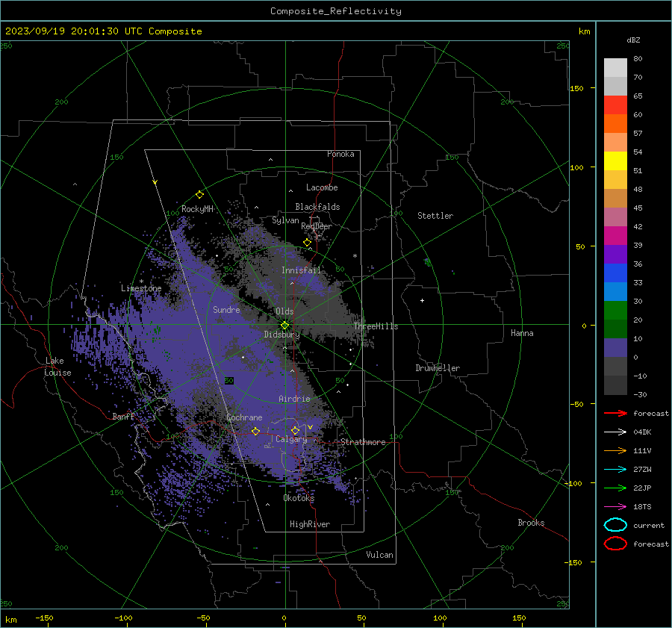Click the Banff city label

[123, 416]
